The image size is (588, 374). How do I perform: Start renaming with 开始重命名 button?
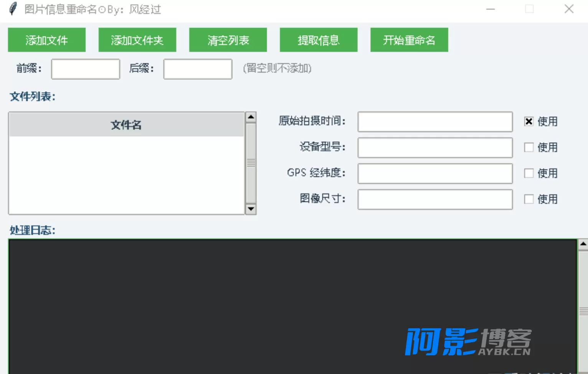[x=409, y=40]
